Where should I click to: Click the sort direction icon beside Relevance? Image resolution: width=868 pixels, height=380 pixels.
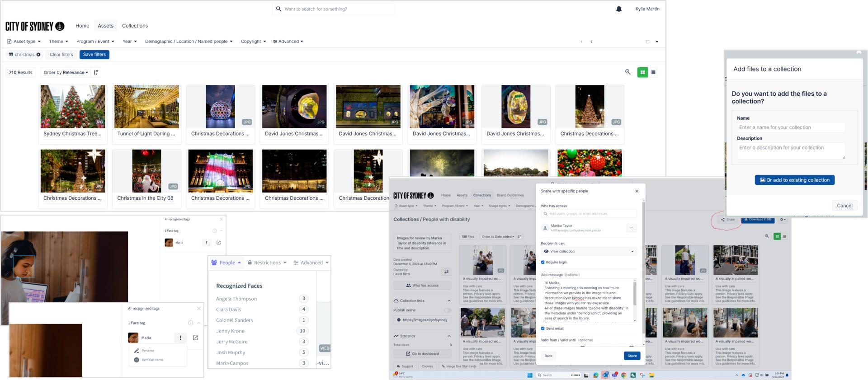tap(96, 72)
